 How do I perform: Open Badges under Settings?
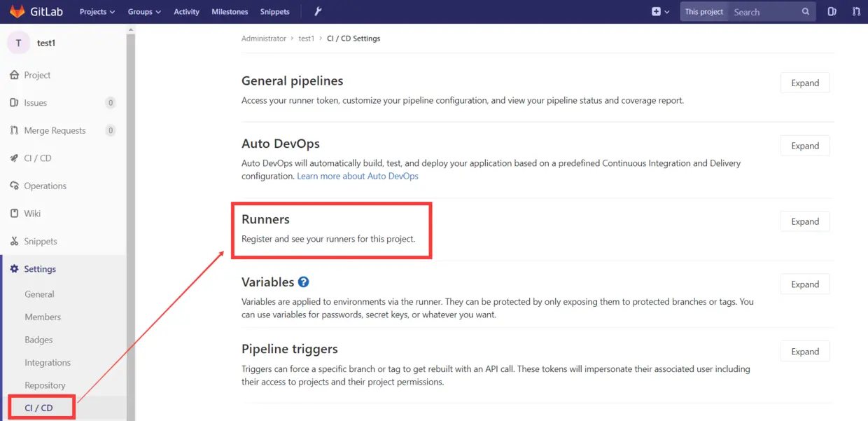(38, 340)
